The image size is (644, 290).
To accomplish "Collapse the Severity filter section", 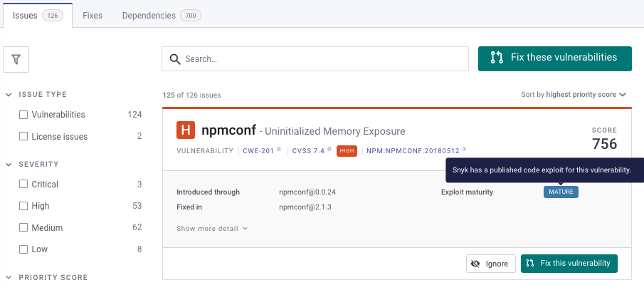I will 9,165.
